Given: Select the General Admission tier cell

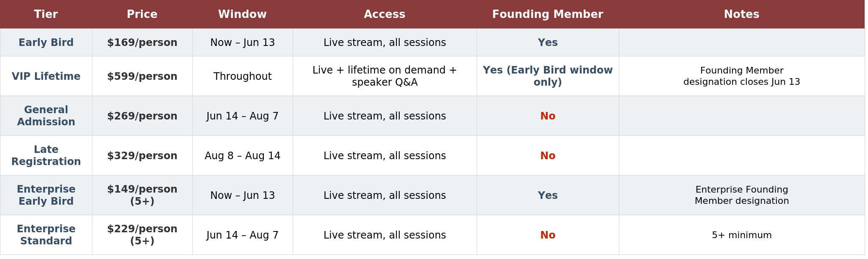Looking at the screenshot, I should pos(46,116).
